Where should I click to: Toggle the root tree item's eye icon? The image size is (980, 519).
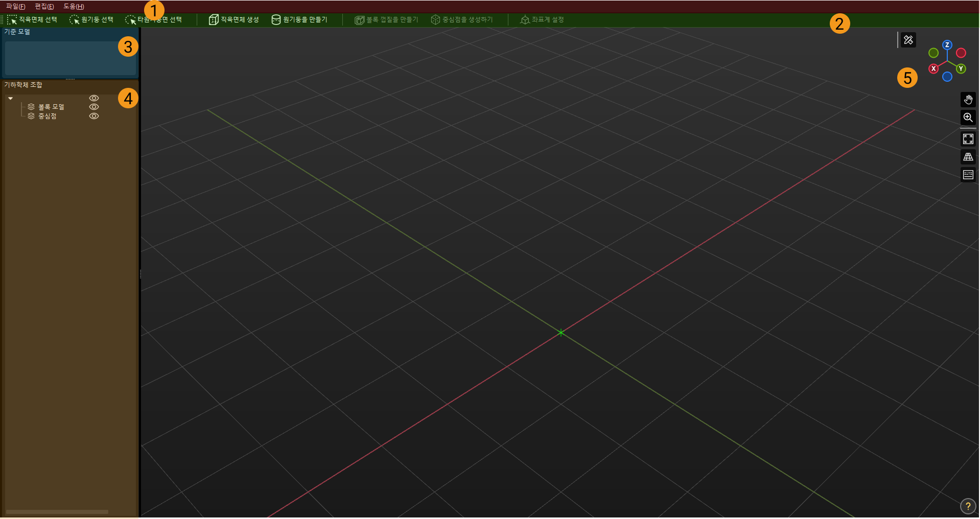tap(94, 98)
